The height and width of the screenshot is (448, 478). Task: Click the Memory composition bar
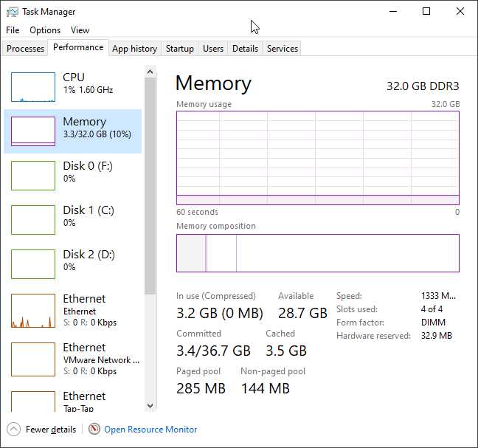(317, 253)
